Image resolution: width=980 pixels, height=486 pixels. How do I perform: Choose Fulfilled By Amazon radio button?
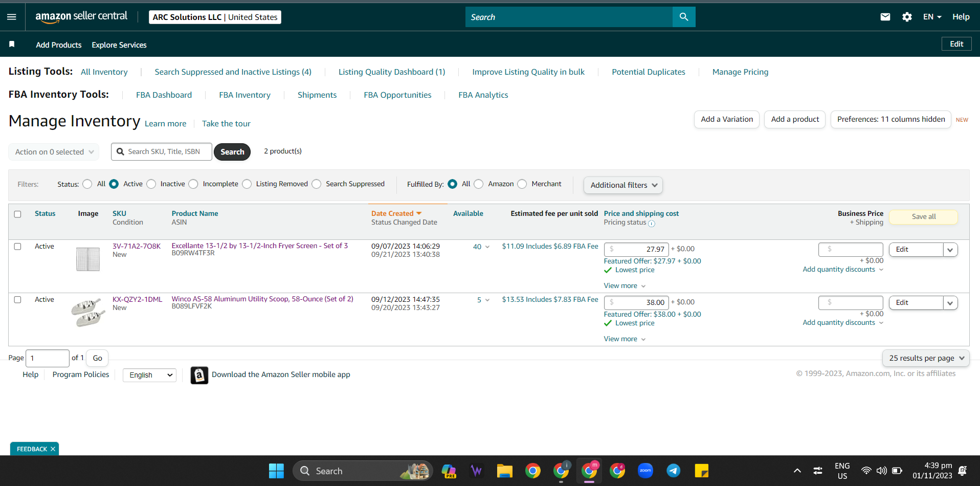479,184
